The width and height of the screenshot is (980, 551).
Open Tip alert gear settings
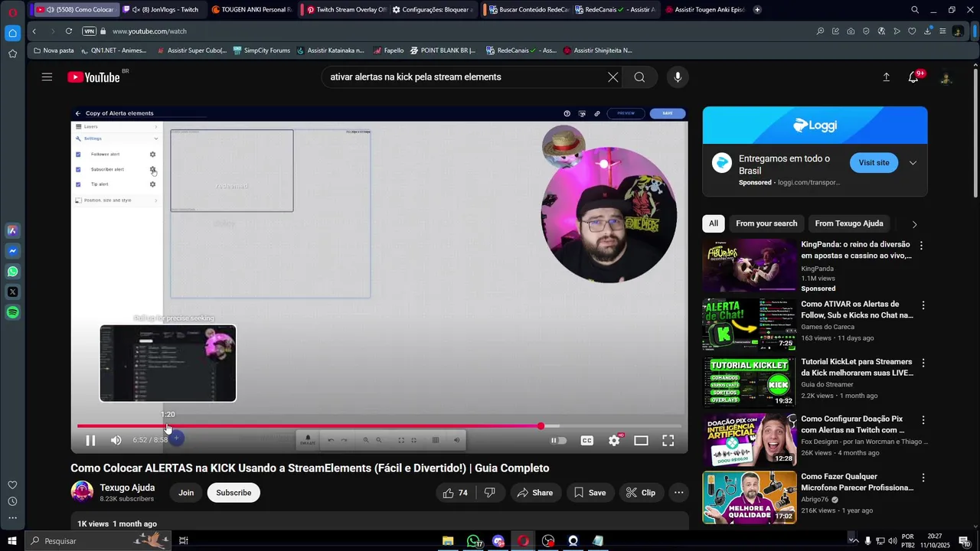pyautogui.click(x=152, y=184)
